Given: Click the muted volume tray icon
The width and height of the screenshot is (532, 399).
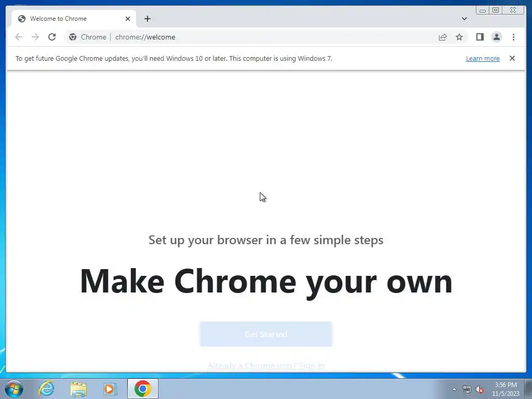Looking at the screenshot, I should point(480,390).
